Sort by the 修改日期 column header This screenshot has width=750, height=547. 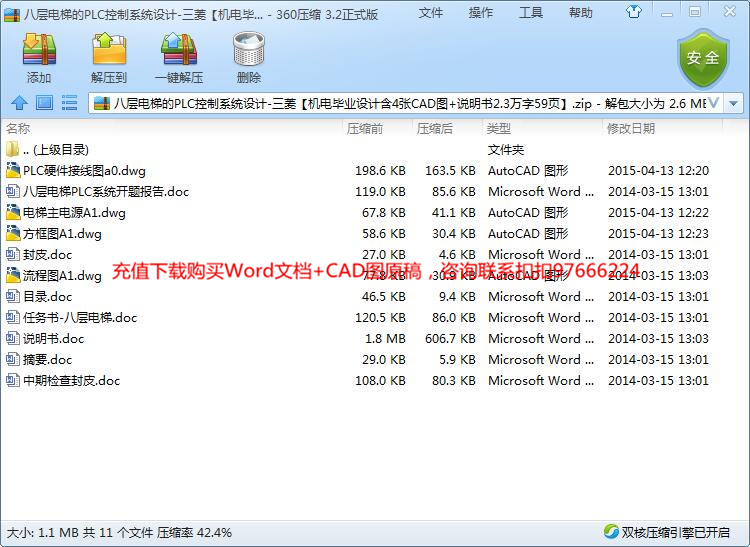point(631,129)
